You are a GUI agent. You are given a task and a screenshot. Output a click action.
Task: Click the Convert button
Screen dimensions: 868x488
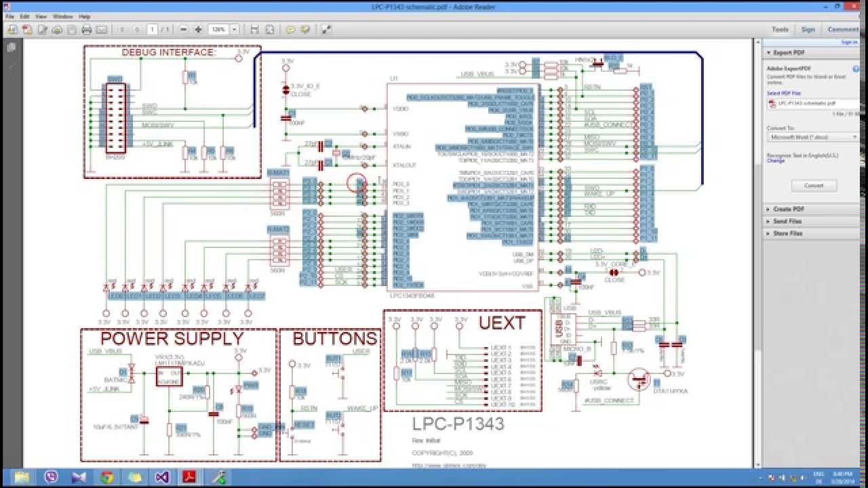click(x=814, y=186)
